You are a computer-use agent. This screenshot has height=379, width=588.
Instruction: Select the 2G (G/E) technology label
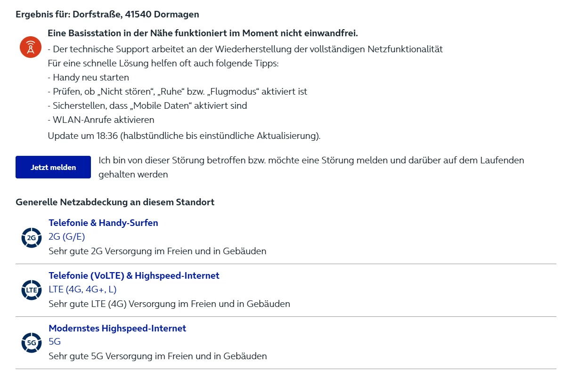point(66,236)
